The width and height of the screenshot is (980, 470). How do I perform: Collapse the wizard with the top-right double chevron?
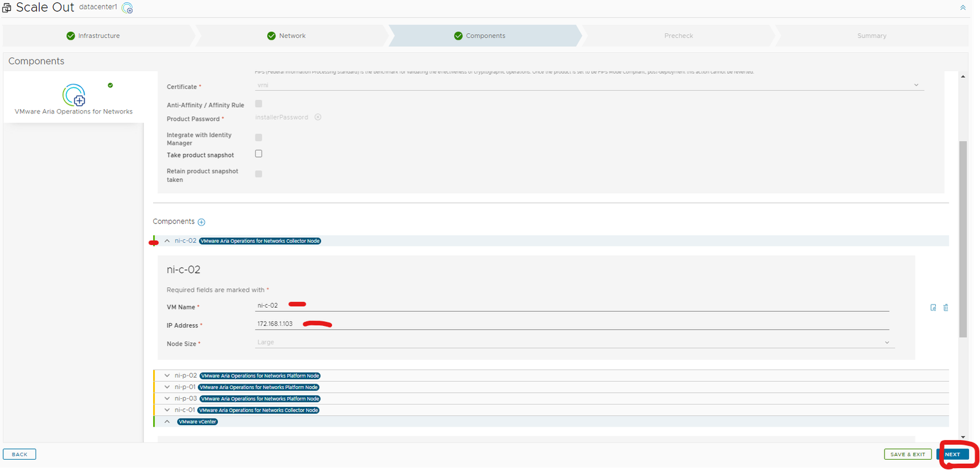click(962, 8)
